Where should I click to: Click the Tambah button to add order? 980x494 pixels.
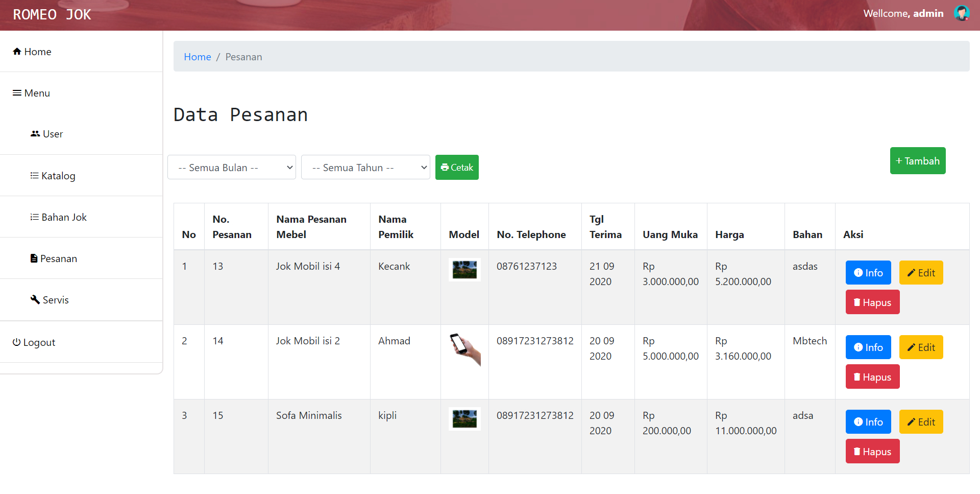click(x=917, y=161)
